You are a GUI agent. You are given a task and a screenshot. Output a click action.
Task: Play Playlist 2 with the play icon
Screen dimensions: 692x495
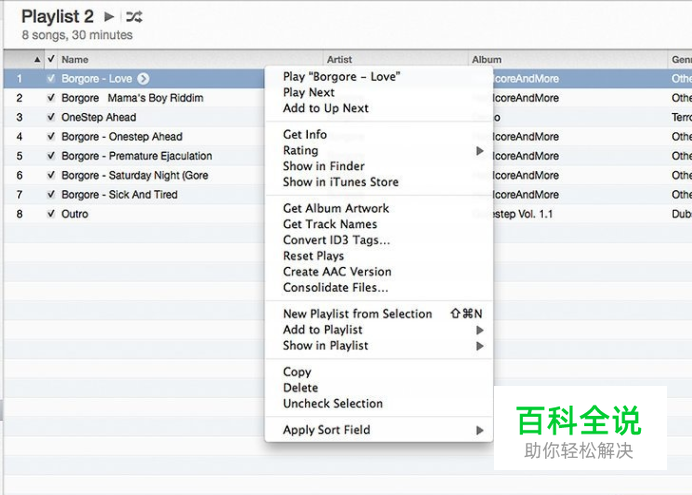click(109, 17)
